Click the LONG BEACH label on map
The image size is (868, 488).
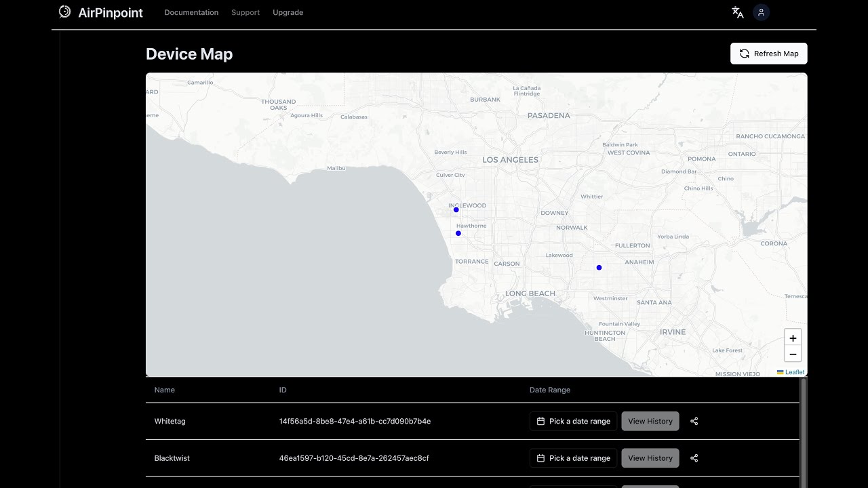[x=530, y=293]
